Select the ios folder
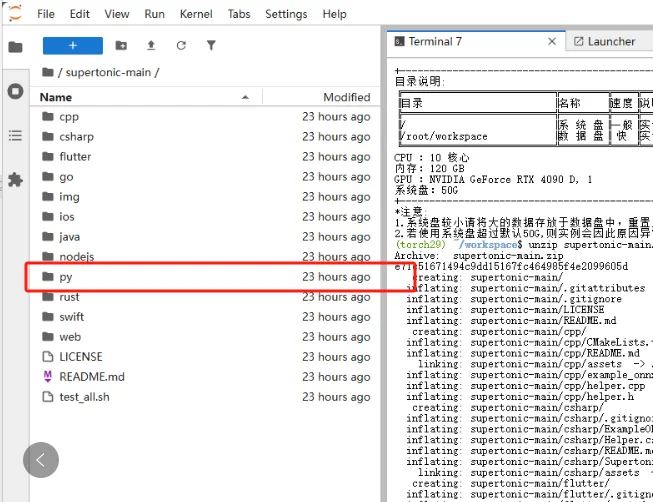 204,217
